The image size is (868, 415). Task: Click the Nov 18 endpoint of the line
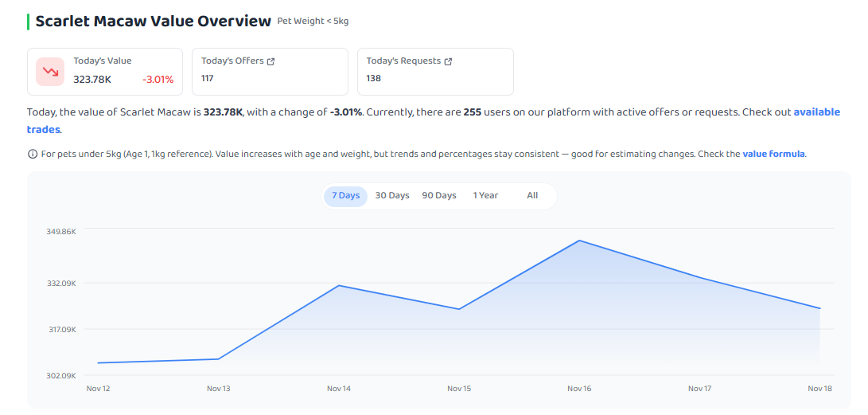point(819,308)
